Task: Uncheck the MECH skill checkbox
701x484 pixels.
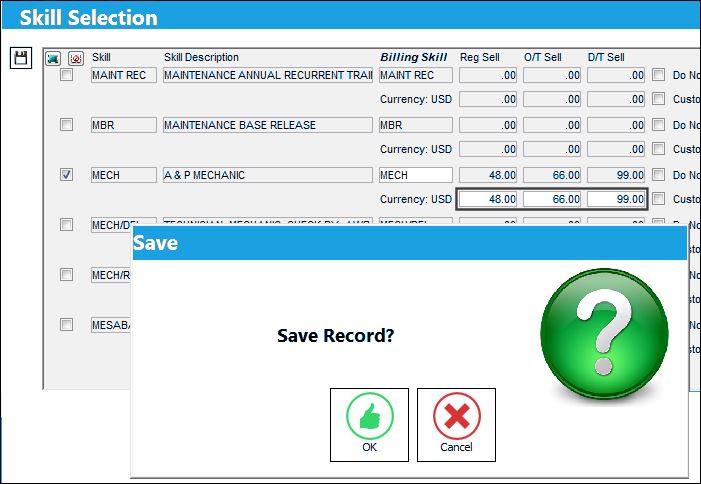Action: pos(67,174)
